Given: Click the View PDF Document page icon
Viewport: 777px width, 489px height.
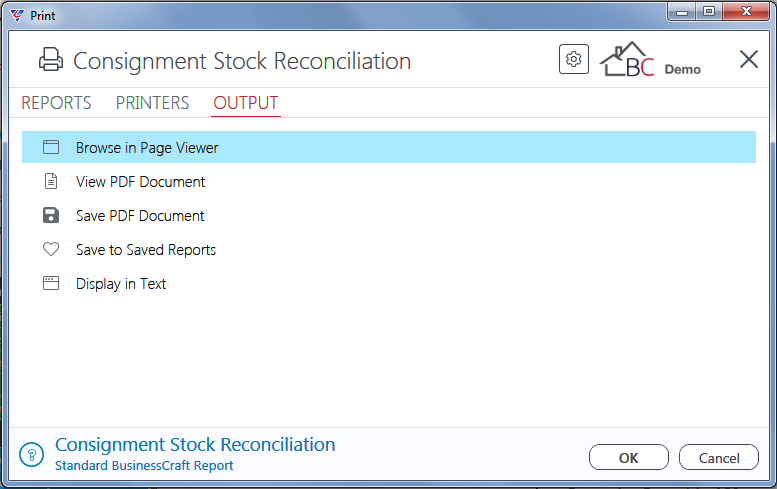Looking at the screenshot, I should (51, 181).
